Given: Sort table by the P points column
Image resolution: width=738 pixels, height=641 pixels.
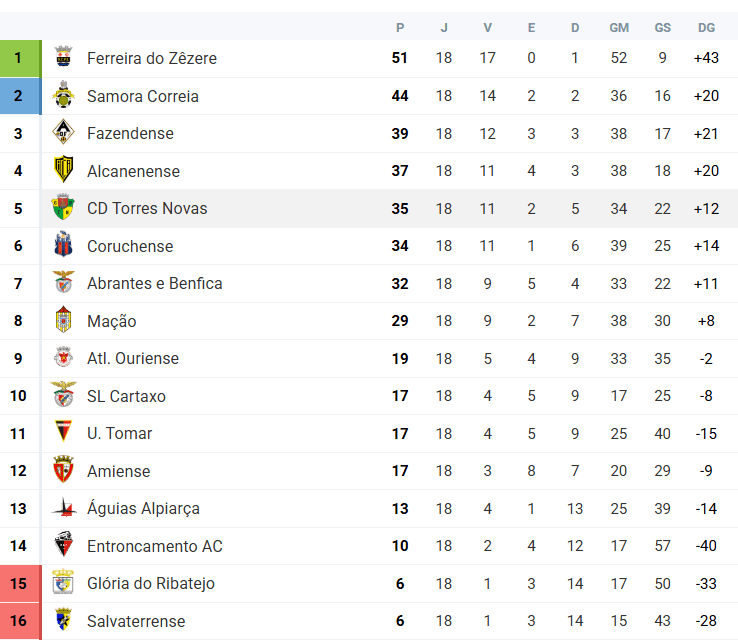Looking at the screenshot, I should tap(400, 28).
